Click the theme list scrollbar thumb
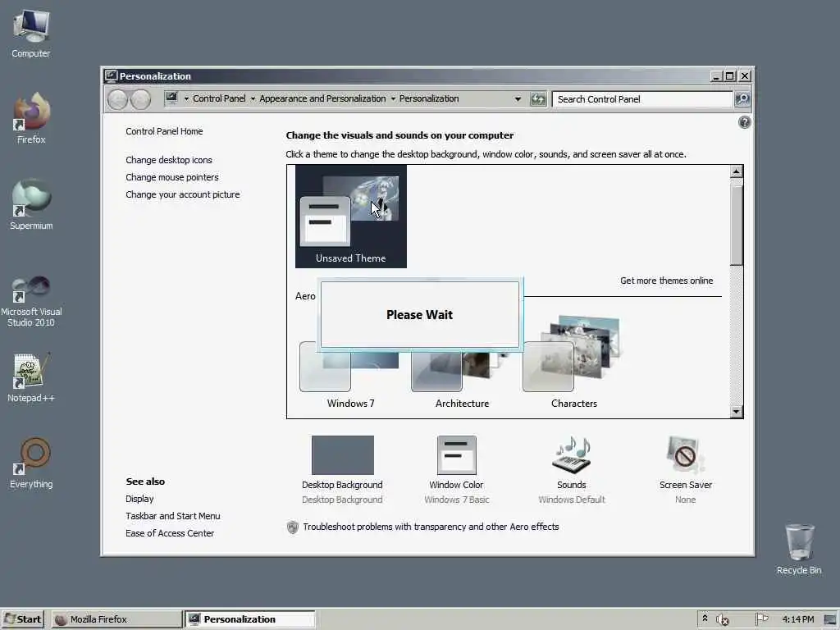 point(736,225)
